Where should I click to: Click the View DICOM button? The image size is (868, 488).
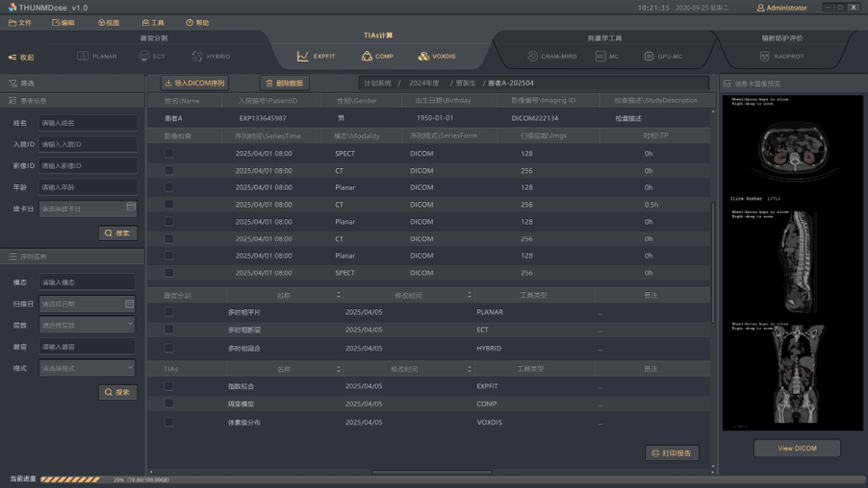pyautogui.click(x=797, y=448)
